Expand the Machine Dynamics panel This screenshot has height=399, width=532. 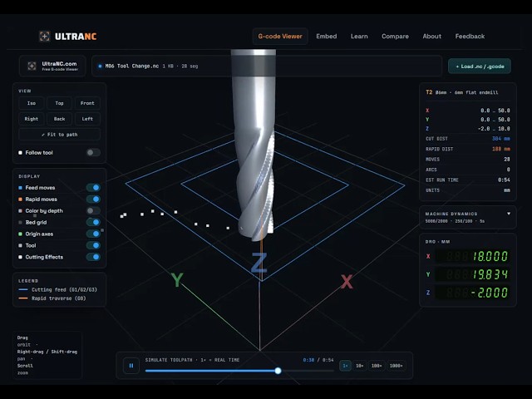pos(509,214)
